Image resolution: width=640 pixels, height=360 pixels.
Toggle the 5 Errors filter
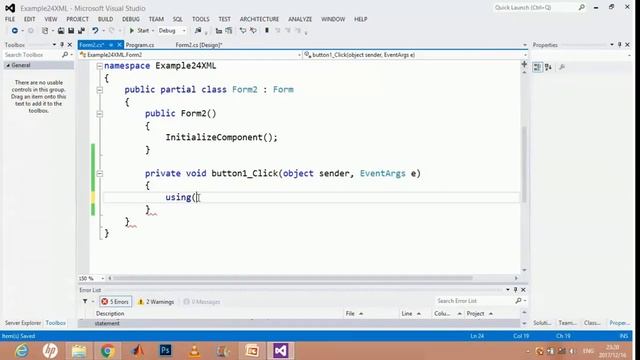(115, 302)
